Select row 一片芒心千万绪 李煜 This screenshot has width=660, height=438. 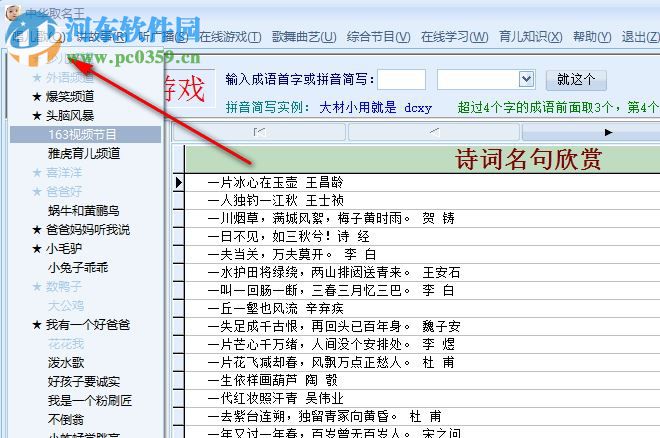423,344
